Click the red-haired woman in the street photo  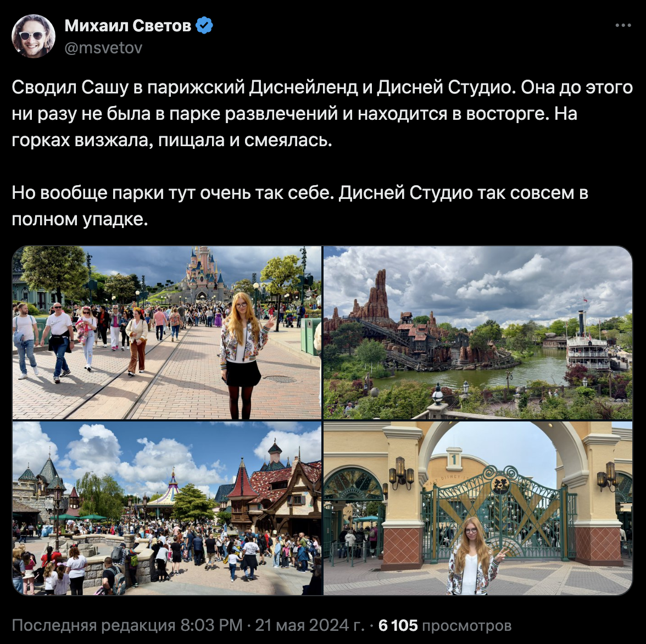pyautogui.click(x=243, y=354)
